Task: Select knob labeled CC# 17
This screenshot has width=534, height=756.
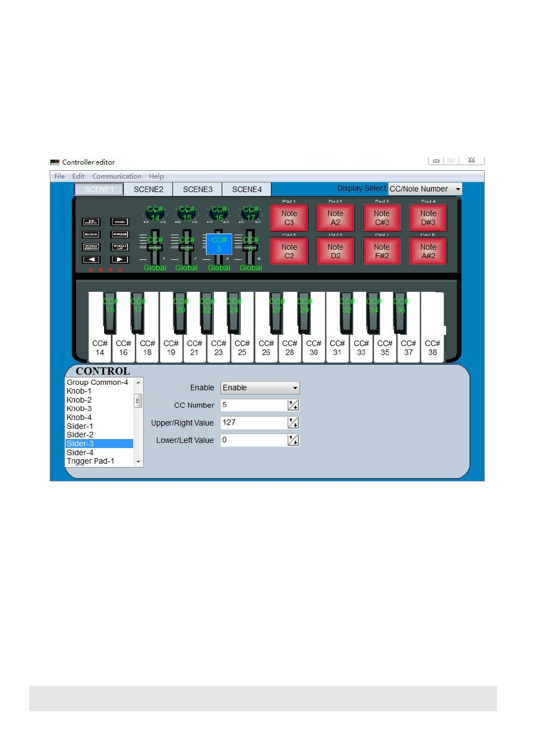Action: (x=251, y=214)
